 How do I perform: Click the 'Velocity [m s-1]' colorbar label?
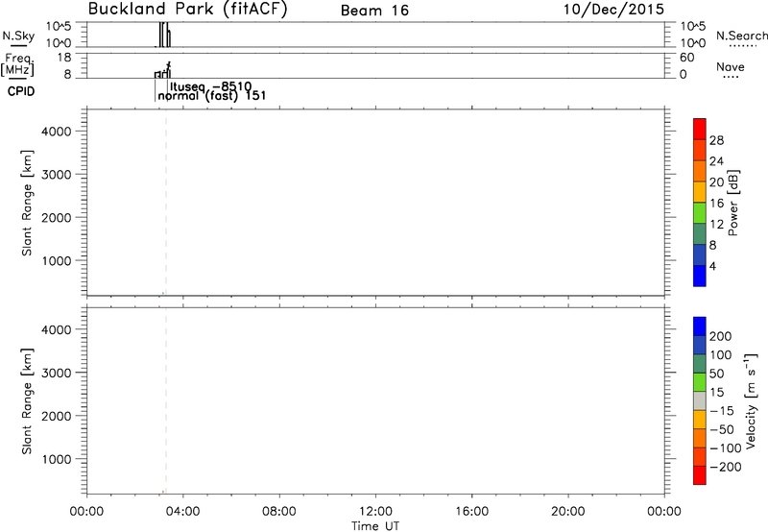[750, 401]
